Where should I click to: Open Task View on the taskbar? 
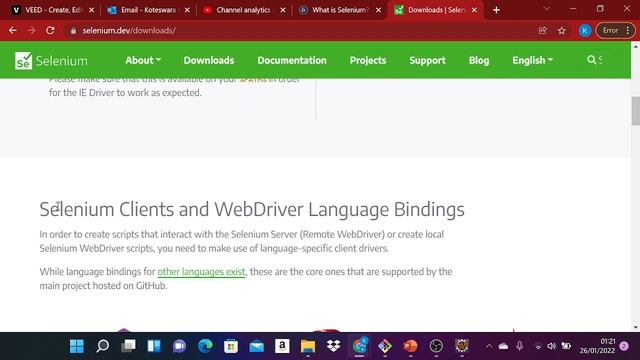click(128, 346)
